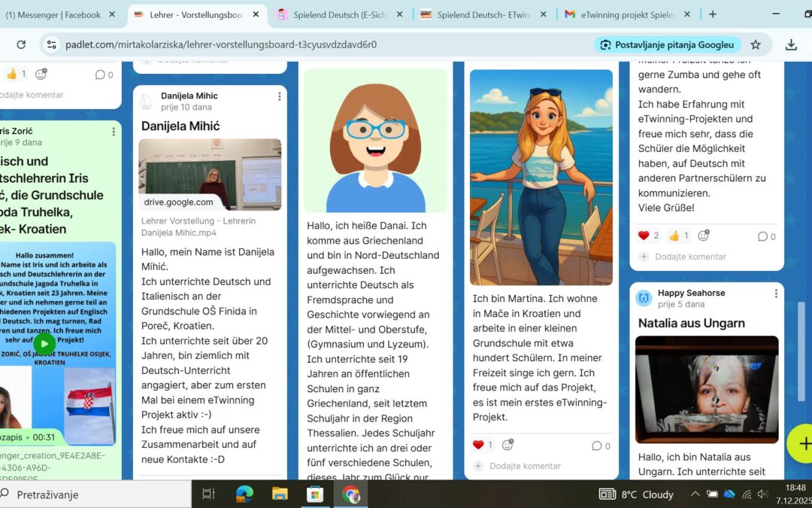Click 'Dodajte komentar' under Martina's post
The image size is (812, 508).
526,466
